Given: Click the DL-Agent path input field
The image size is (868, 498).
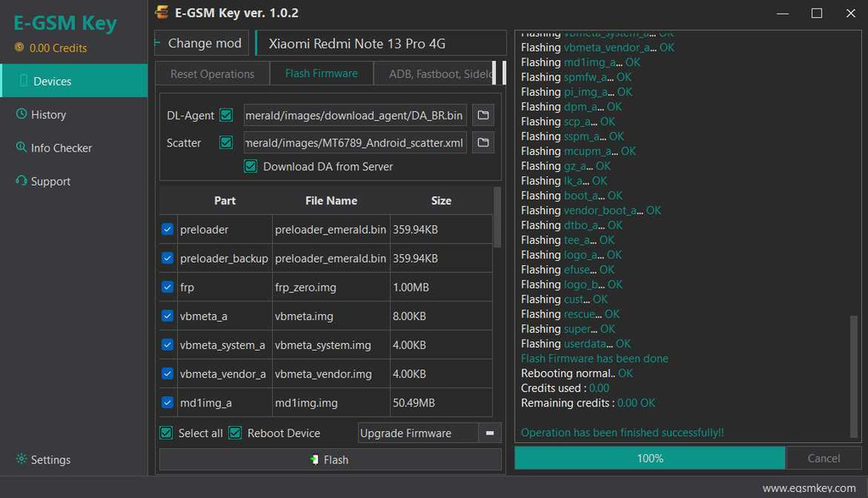Looking at the screenshot, I should click(x=355, y=115).
